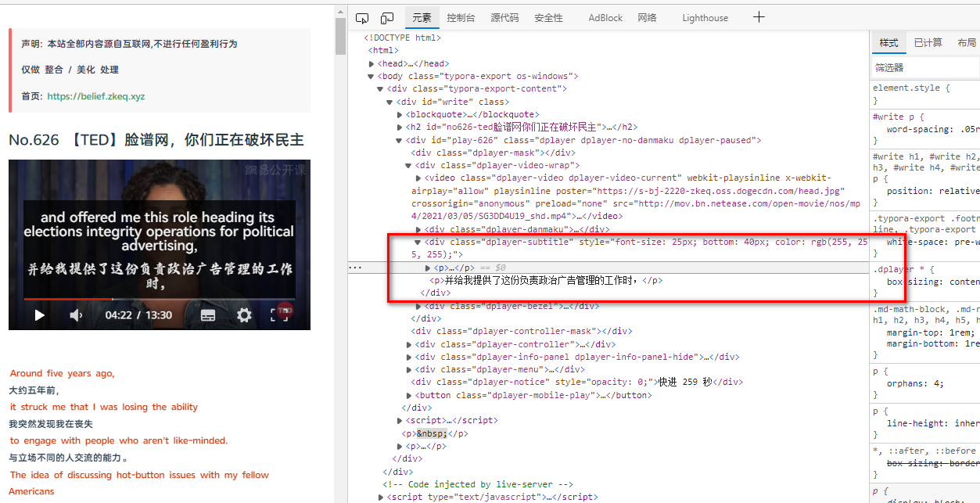Click transcript line 'Around five years ago,'
Screen dimensions: 980x503
coord(62,373)
